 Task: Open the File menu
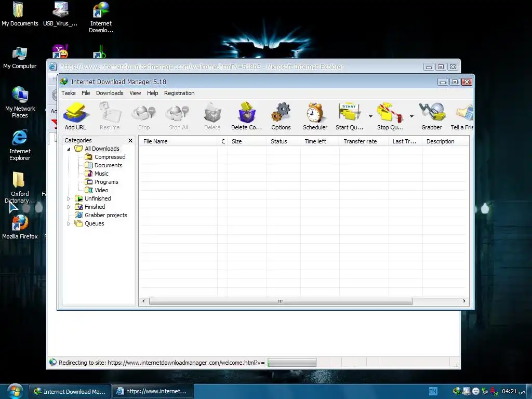(x=86, y=93)
